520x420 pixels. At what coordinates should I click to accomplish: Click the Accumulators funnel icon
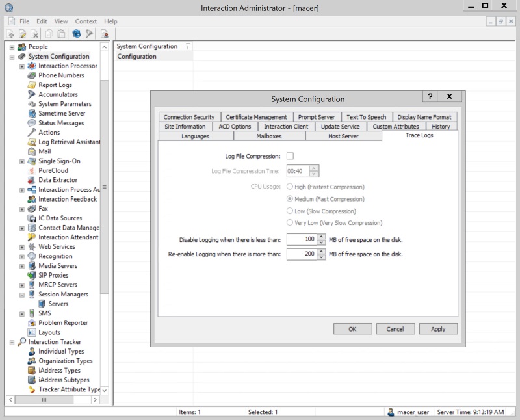click(32, 94)
